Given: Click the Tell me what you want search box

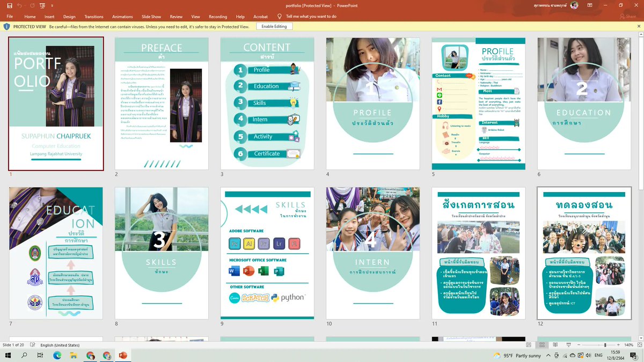Looking at the screenshot, I should coord(311,17).
